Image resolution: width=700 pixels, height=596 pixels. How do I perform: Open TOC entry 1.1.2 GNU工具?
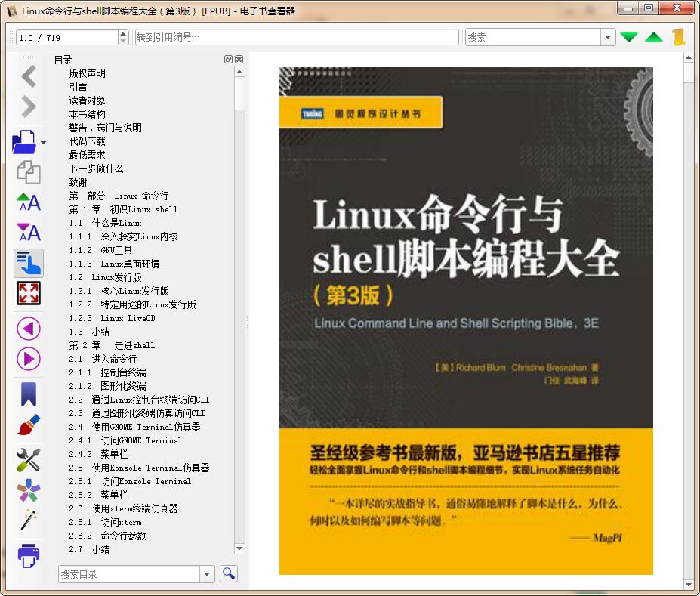(101, 250)
